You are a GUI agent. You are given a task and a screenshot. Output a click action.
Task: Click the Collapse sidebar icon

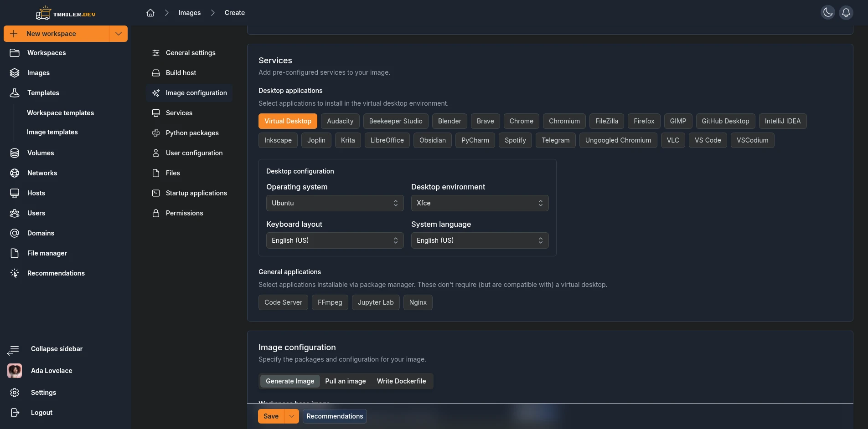[13, 350]
